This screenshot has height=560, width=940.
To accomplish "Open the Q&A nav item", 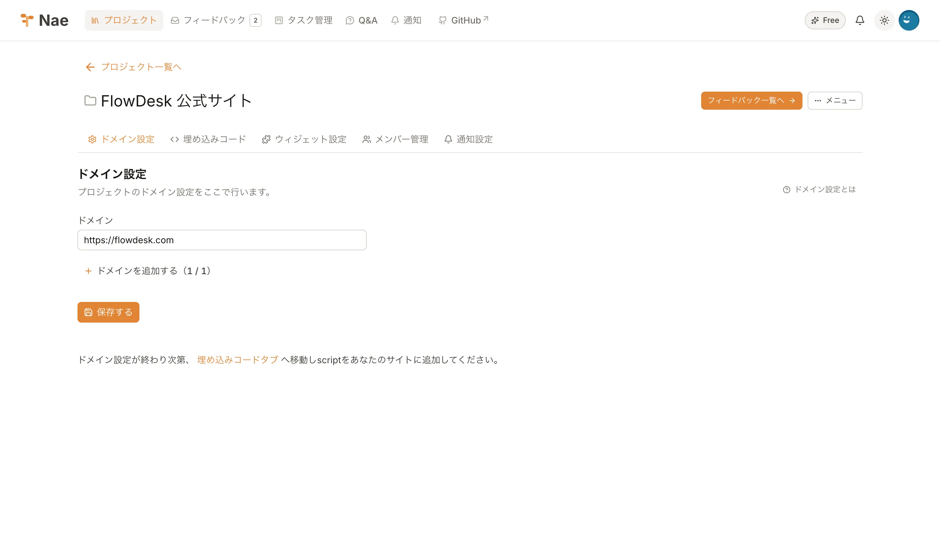I will (x=361, y=20).
